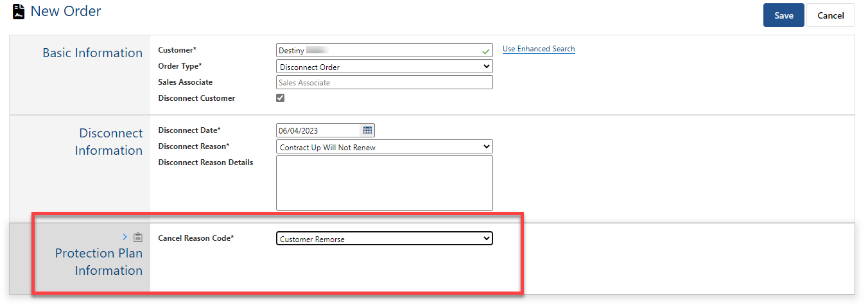Open the Disconnect Date calendar picker

[x=367, y=130]
